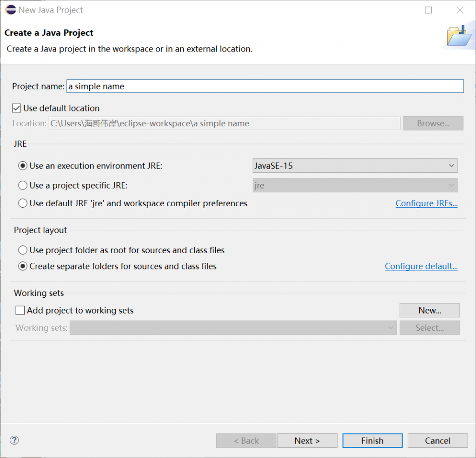Click the Location path field

click(225, 124)
